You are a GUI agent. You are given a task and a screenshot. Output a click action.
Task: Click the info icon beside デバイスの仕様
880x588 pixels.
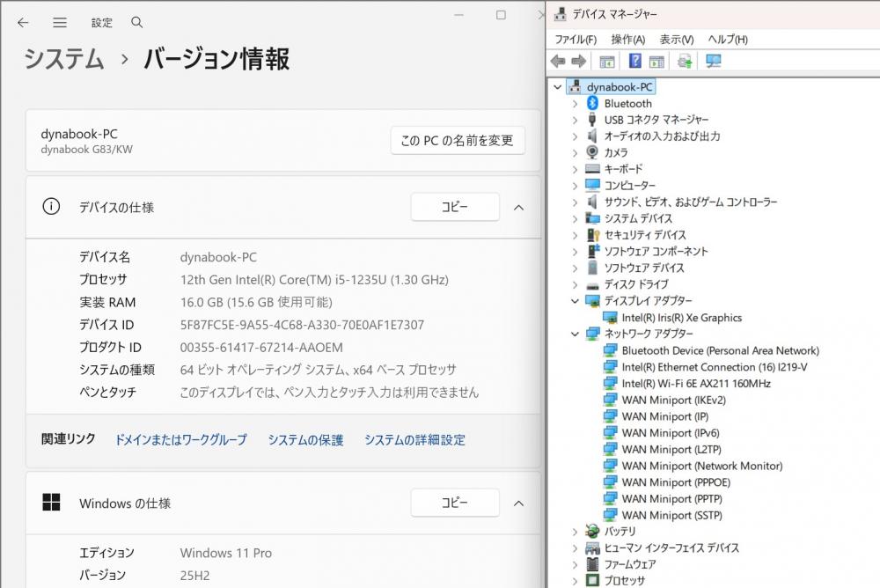51,207
